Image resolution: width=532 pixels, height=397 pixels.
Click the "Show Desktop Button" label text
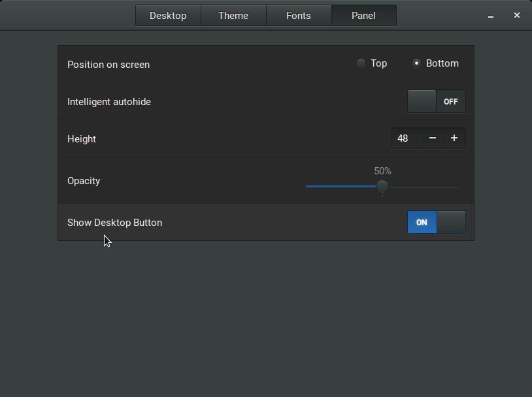[114, 223]
